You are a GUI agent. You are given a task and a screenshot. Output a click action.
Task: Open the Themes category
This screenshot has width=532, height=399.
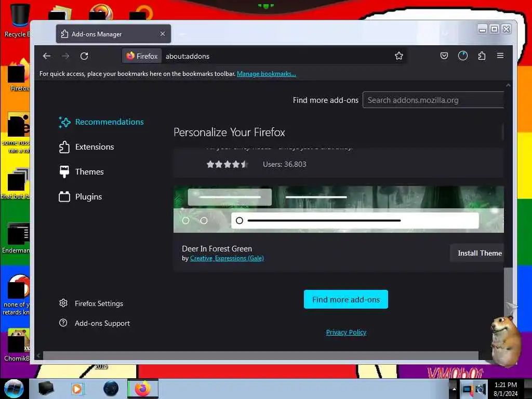pyautogui.click(x=82, y=171)
